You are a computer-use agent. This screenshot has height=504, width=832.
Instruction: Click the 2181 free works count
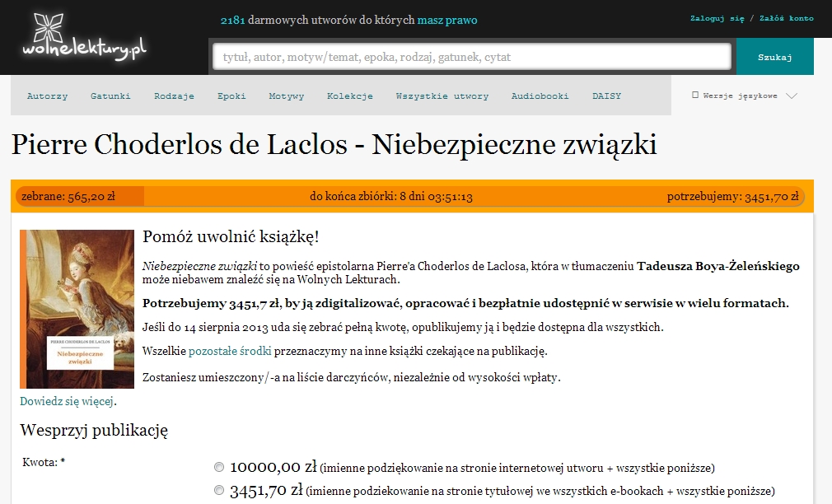(232, 20)
